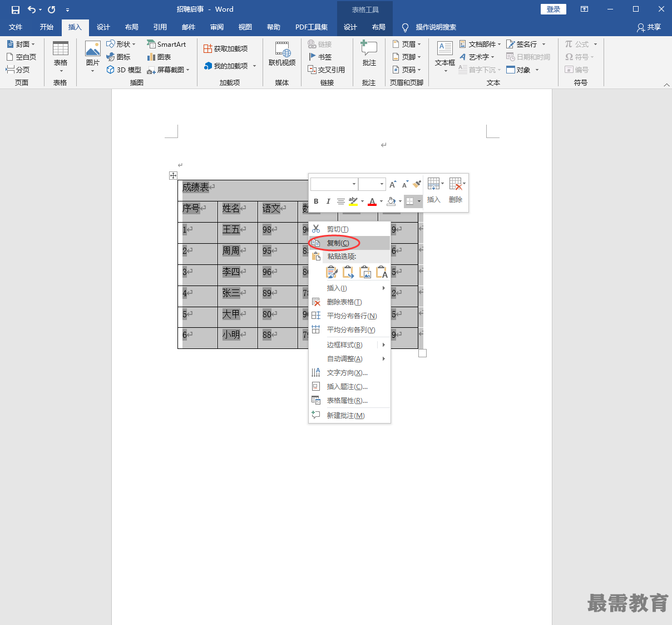
Task: Insert SmartArt graphic
Action: coord(166,44)
